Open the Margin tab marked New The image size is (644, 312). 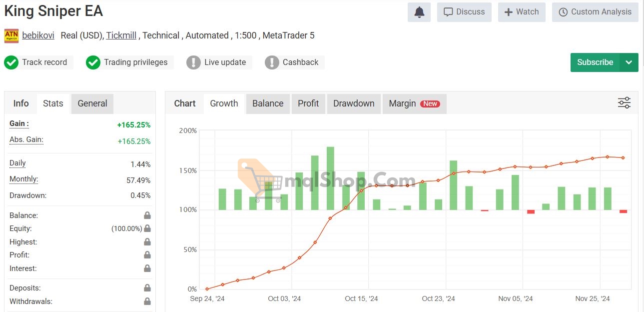(x=414, y=103)
